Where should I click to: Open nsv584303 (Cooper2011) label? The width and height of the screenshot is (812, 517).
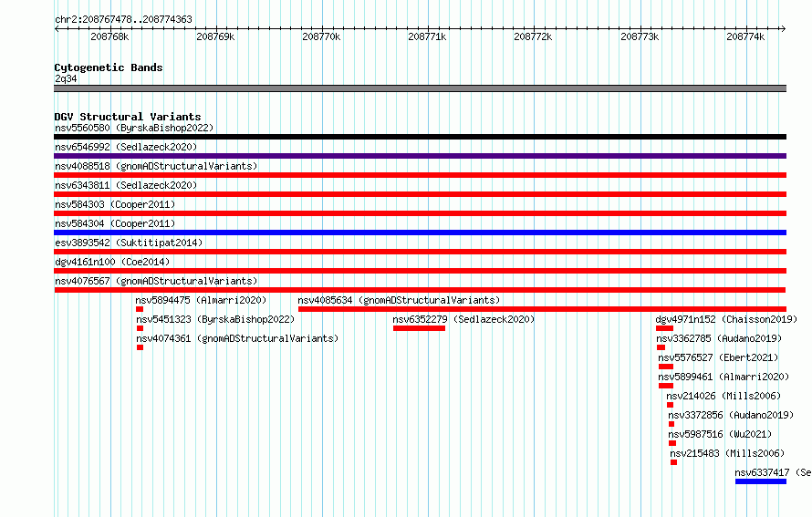(115, 204)
